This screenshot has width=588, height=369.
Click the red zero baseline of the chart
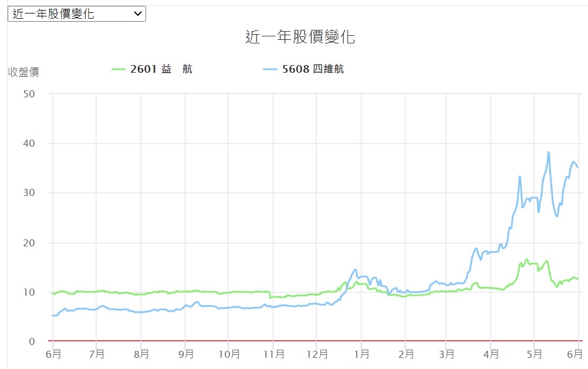tap(293, 341)
